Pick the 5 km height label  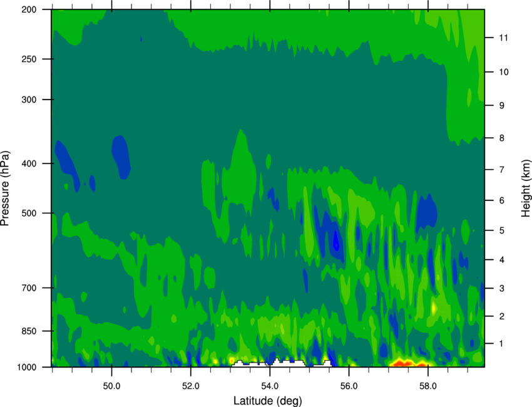(x=501, y=230)
